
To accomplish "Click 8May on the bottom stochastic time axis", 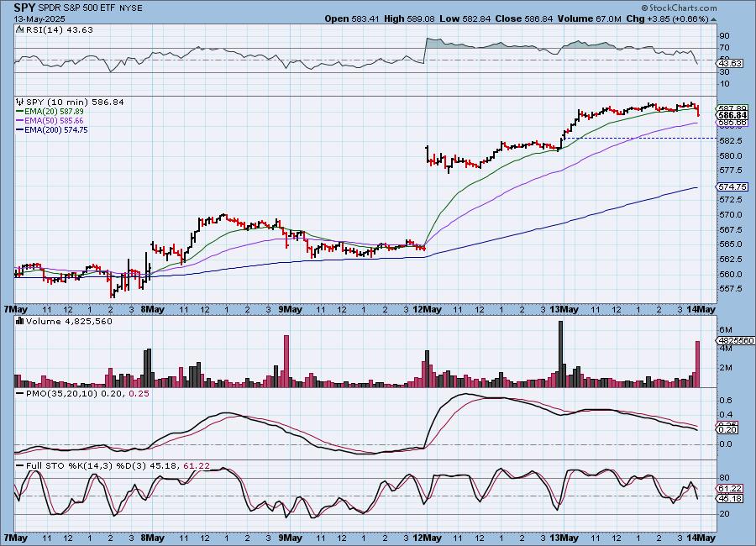I will point(152,538).
